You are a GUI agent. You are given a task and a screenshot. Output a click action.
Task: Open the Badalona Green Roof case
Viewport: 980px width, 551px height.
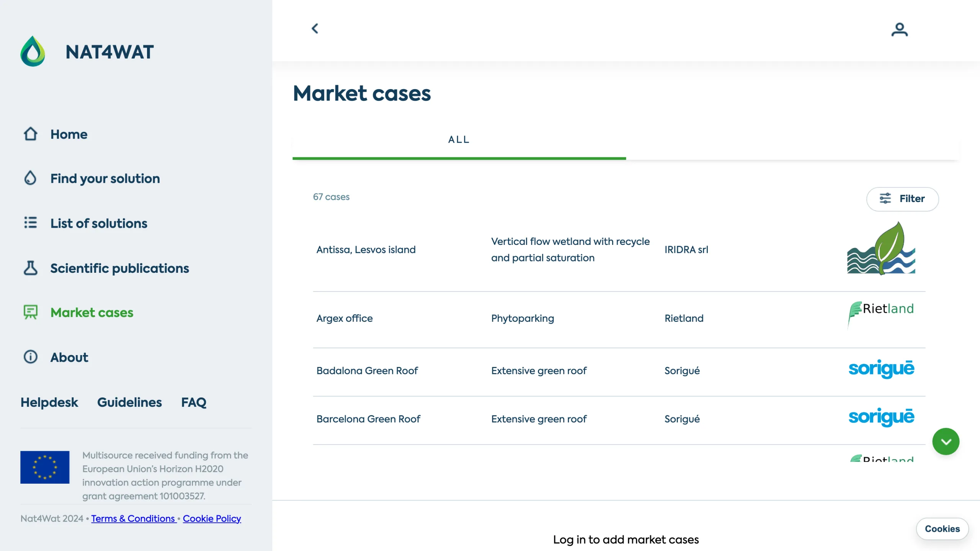tap(367, 371)
